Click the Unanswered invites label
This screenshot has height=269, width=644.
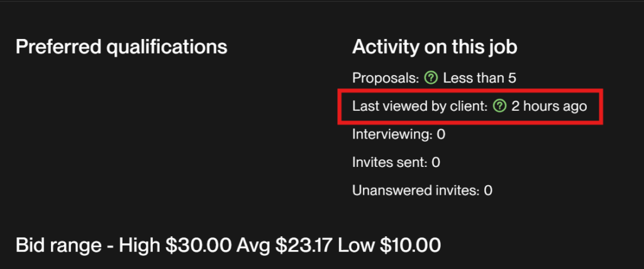415,190
